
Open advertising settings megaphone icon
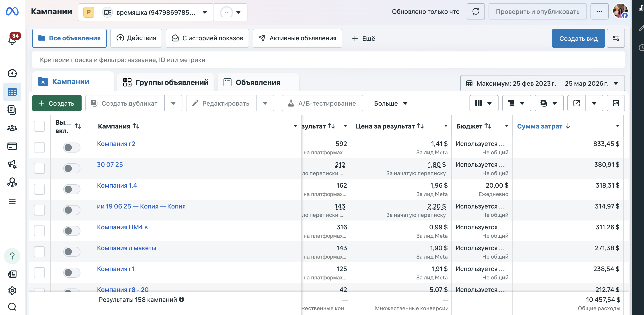pyautogui.click(x=12, y=164)
